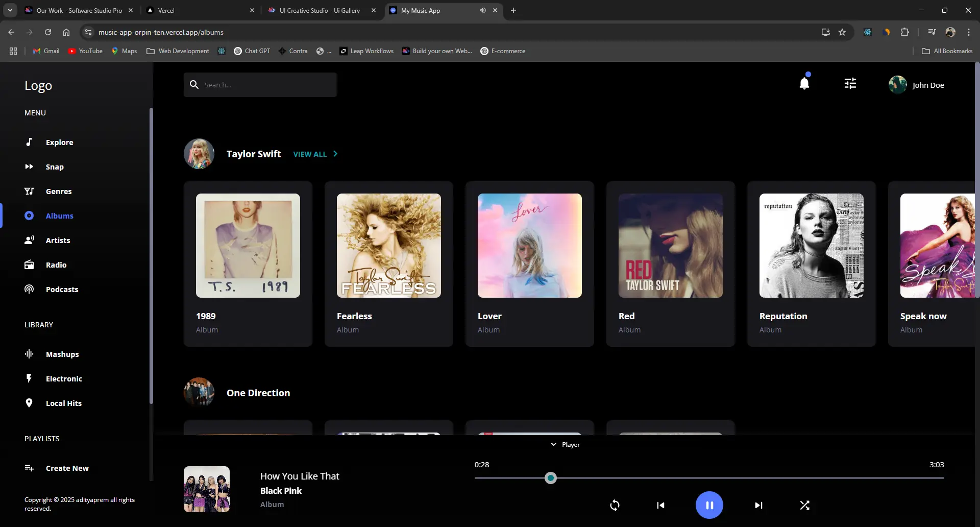Viewport: 980px width, 527px height.
Task: Select Artists in the sidebar menu
Action: (x=58, y=240)
